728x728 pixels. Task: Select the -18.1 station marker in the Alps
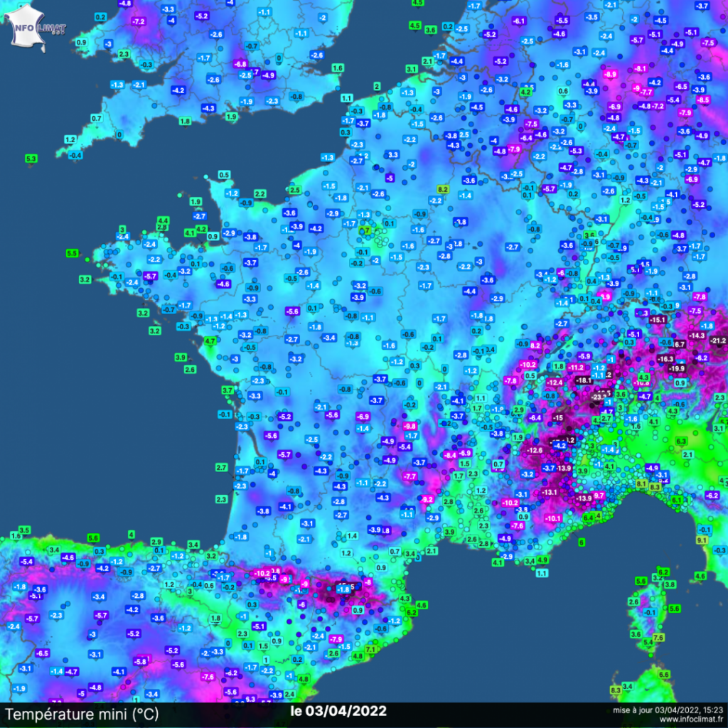585,380
